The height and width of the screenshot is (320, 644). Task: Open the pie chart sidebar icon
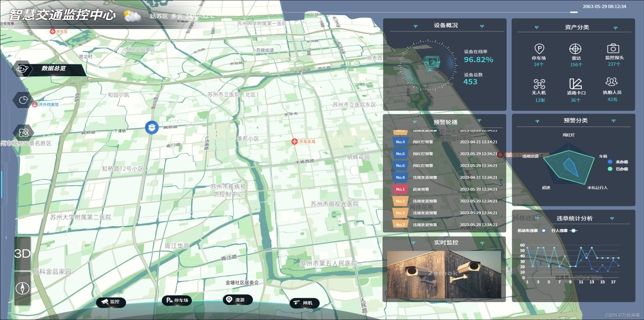(x=23, y=100)
